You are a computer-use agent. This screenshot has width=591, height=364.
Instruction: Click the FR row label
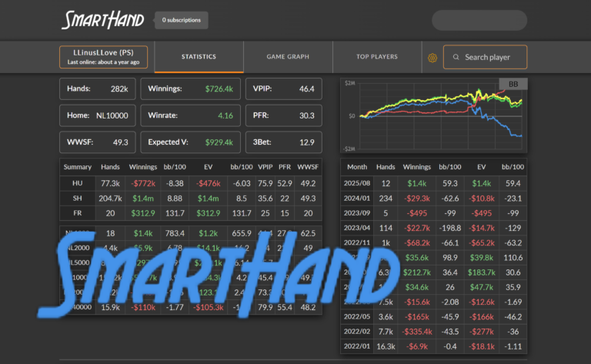point(77,213)
